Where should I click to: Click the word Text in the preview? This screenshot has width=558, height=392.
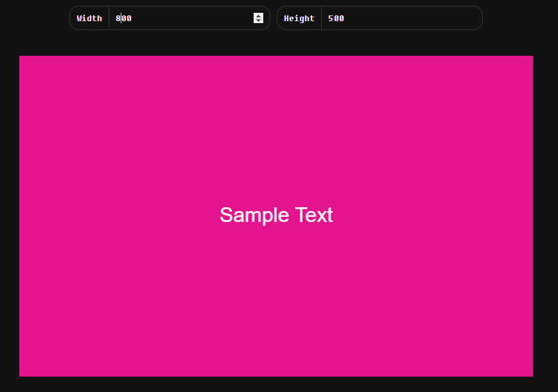point(314,215)
